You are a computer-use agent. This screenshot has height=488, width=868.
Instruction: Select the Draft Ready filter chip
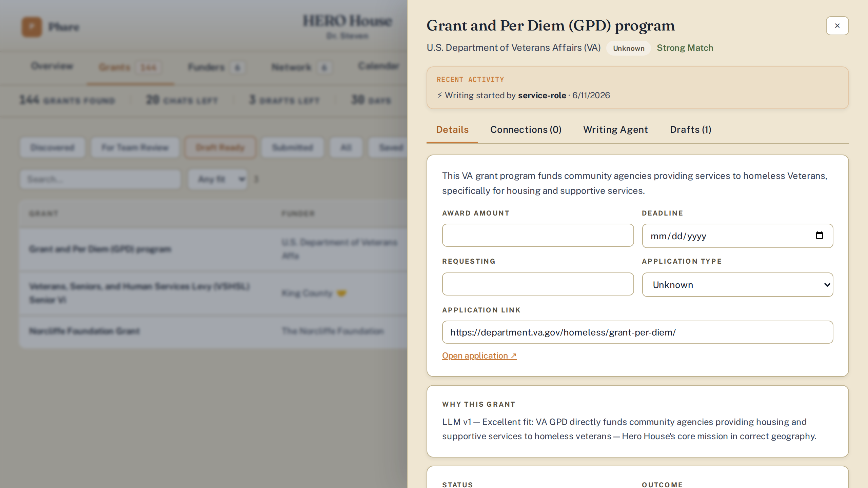click(x=220, y=147)
